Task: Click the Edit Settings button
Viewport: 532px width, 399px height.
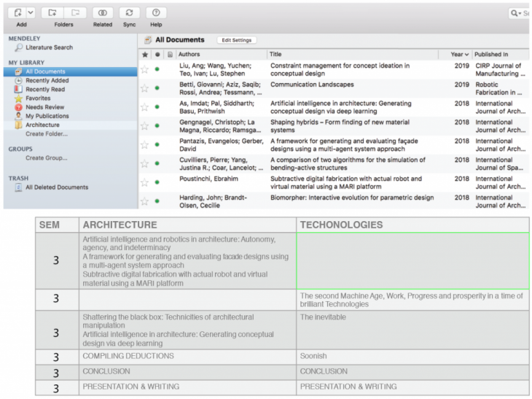Action: point(237,40)
